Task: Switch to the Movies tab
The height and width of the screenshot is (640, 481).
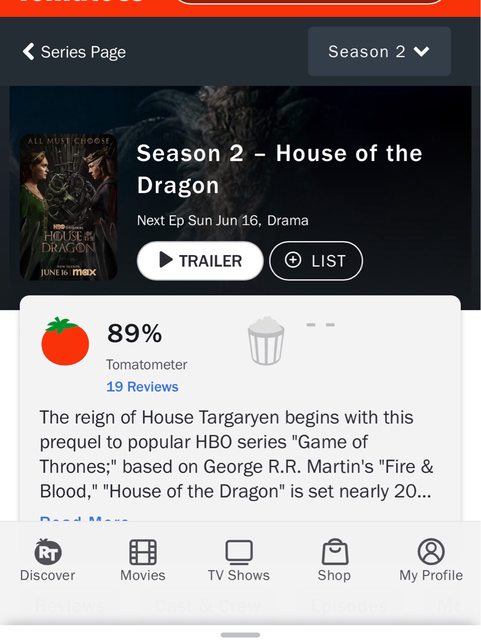Action: (x=143, y=560)
